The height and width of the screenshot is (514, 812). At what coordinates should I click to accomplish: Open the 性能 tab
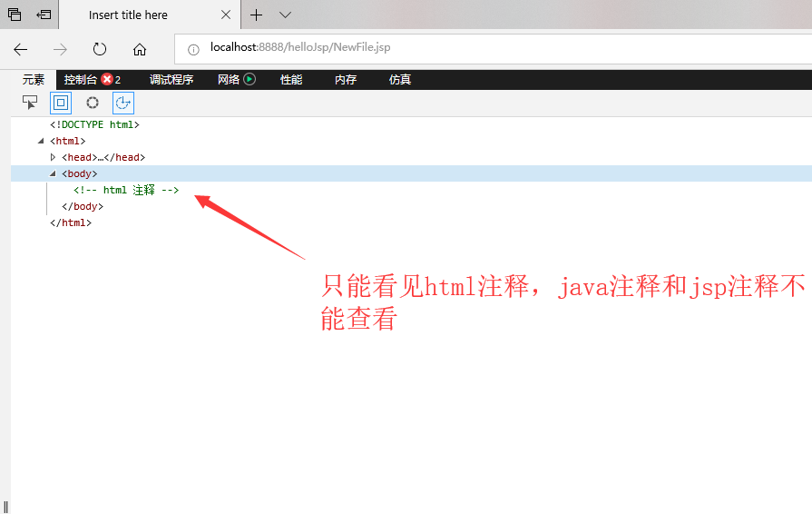291,80
